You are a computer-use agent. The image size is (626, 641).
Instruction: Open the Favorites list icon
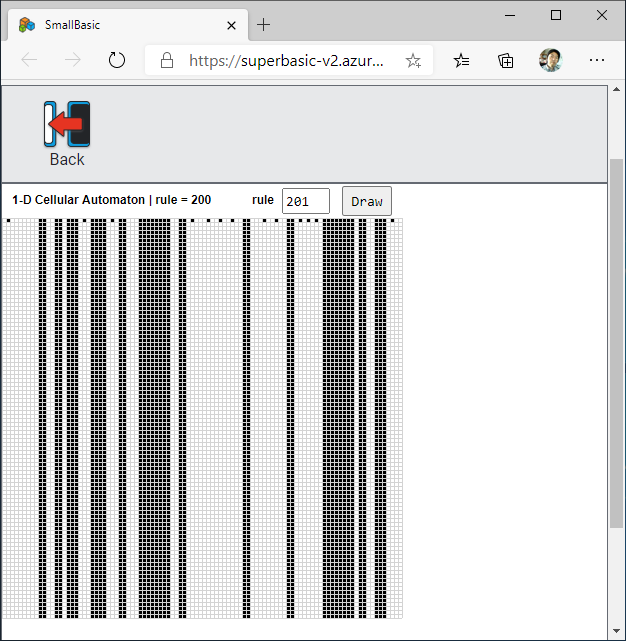click(x=462, y=61)
